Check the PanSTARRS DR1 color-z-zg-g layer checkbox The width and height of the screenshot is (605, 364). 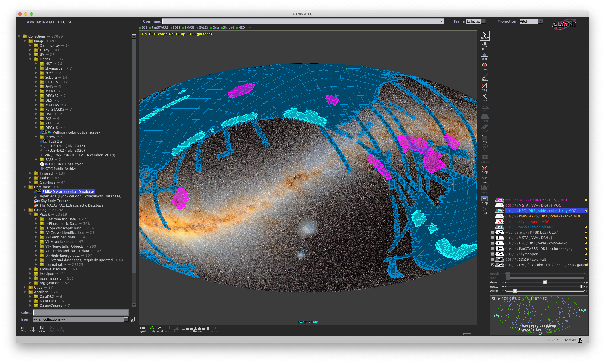[493, 248]
